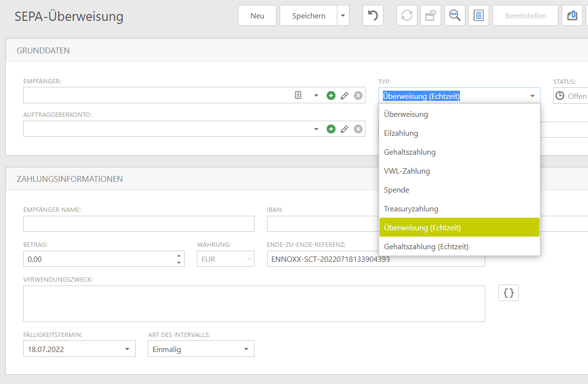Image resolution: width=588 pixels, height=384 pixels.
Task: Click the Speichern button
Action: pos(308,16)
